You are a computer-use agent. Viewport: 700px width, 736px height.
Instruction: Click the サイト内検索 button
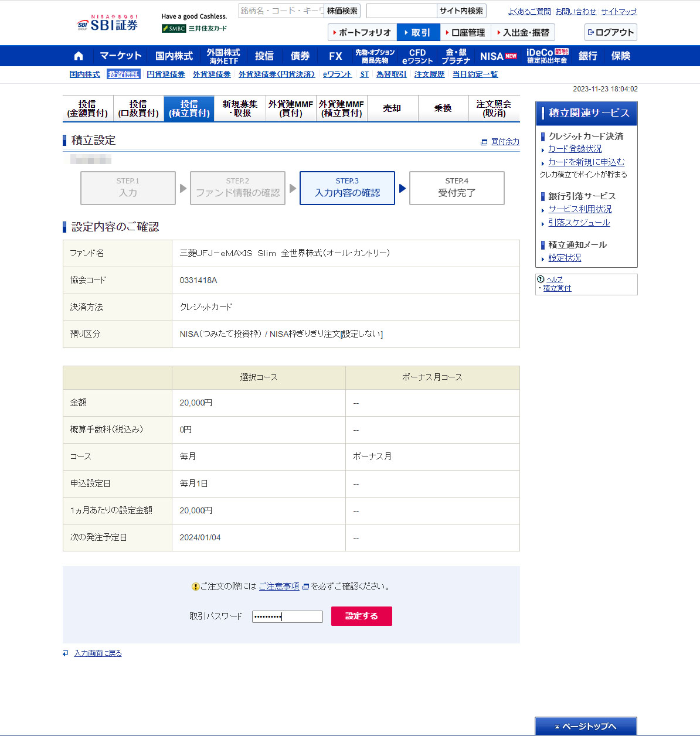tap(461, 11)
